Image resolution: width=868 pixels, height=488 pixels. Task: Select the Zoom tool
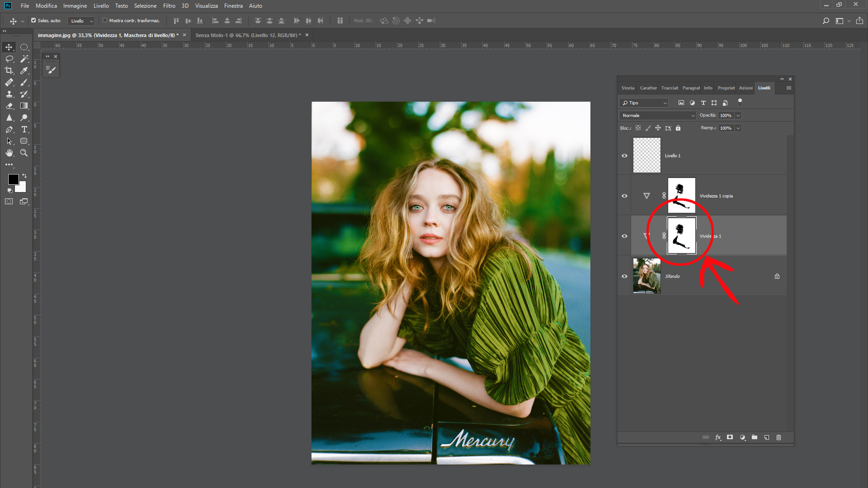click(x=24, y=153)
